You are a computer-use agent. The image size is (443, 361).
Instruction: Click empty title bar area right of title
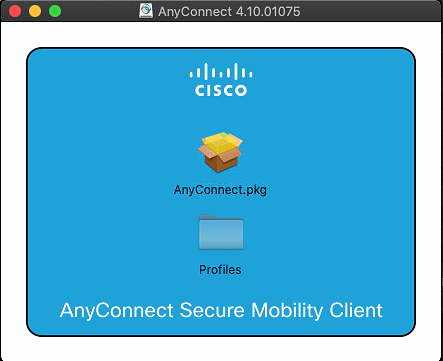point(370,11)
